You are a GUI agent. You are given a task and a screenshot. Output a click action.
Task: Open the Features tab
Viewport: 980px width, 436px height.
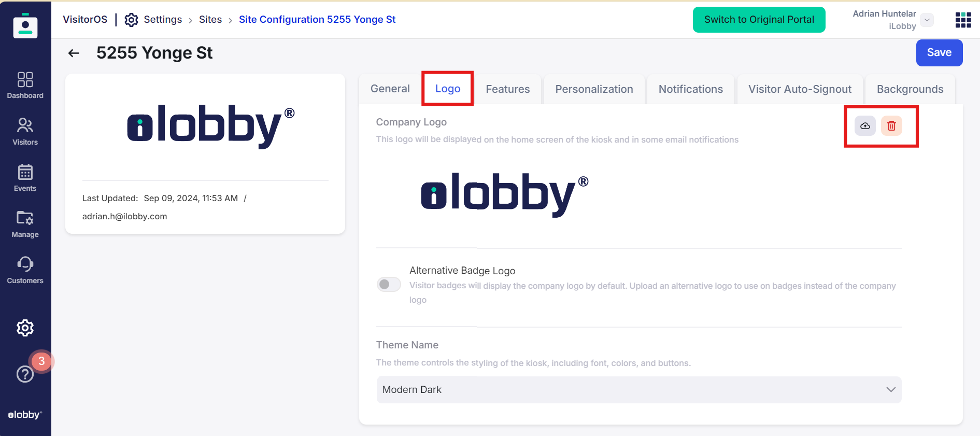(508, 89)
